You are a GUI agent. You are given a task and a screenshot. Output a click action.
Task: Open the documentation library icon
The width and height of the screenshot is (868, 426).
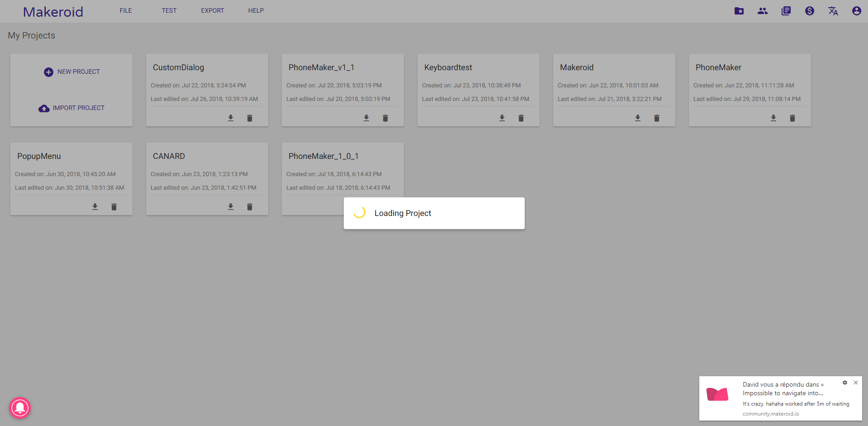[x=786, y=11]
